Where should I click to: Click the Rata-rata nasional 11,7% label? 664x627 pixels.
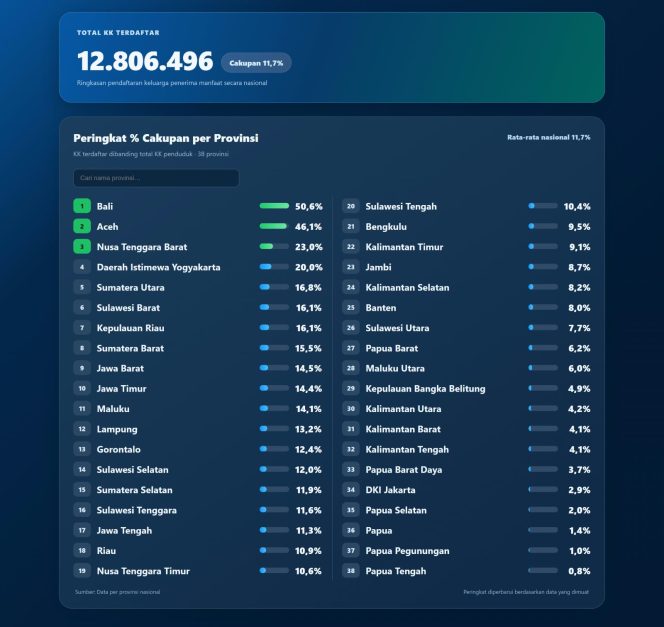tap(549, 137)
